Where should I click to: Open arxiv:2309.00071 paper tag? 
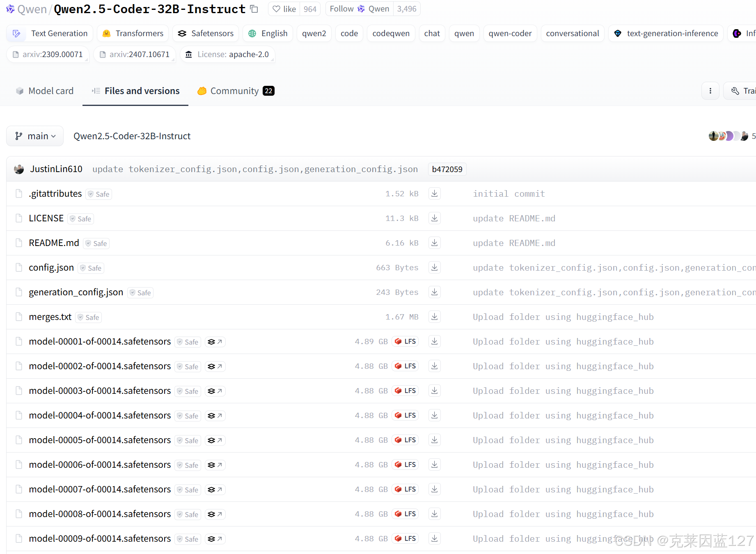tap(48, 54)
